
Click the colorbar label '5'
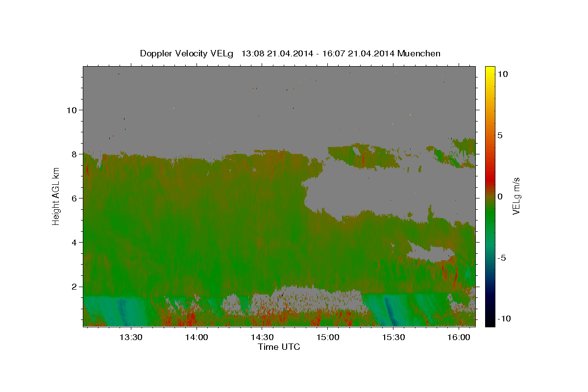tap(500, 135)
